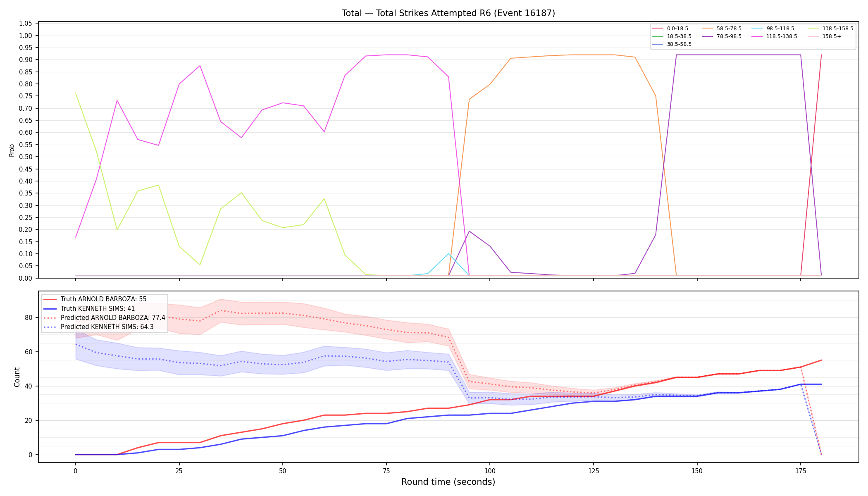The image size is (868, 496).
Task: Click the 'Count' y-axis label
Action: coord(17,377)
